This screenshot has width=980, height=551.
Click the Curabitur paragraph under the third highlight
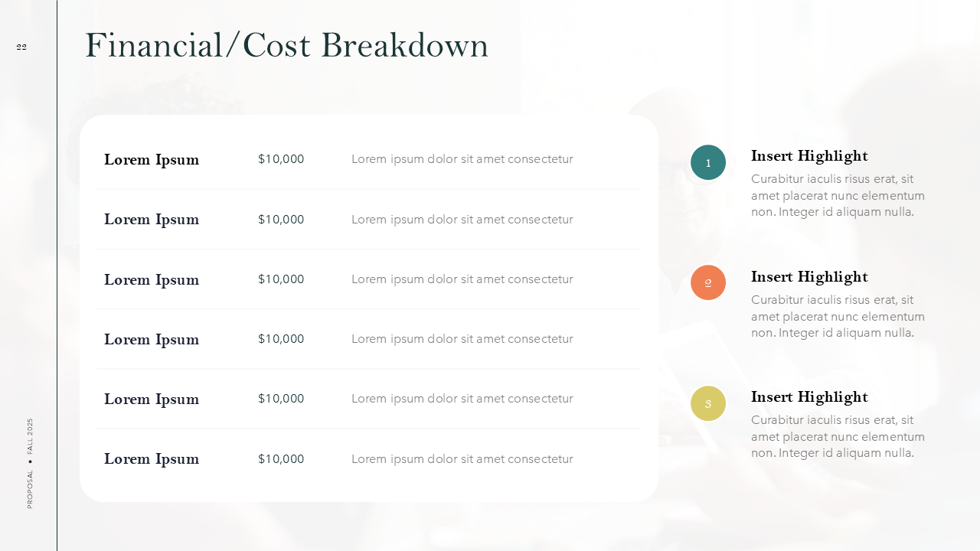(x=838, y=437)
